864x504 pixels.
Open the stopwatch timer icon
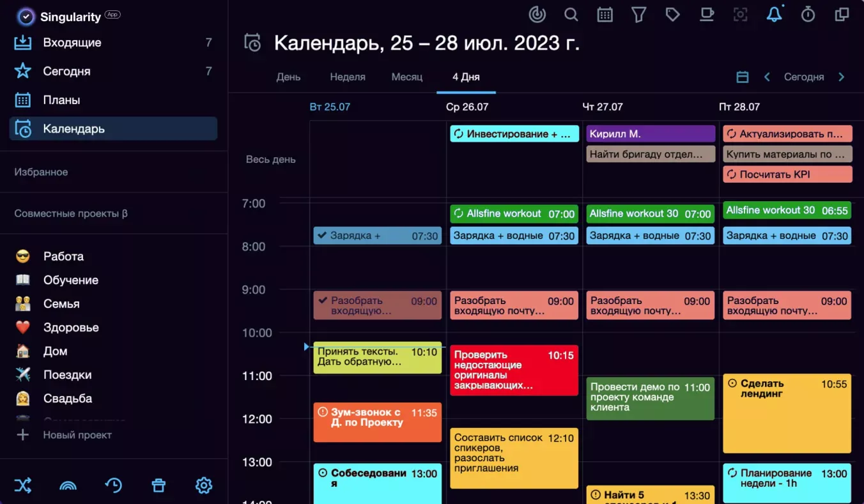click(808, 14)
